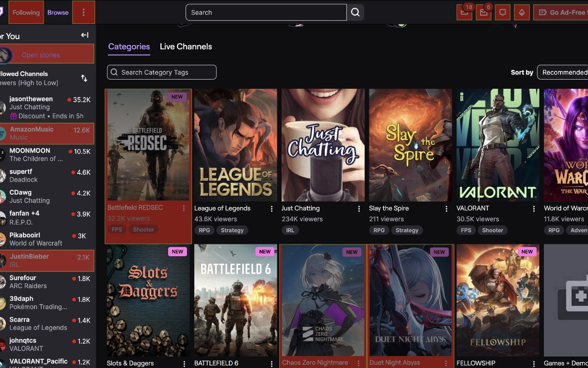Open Slots & Daggers card options menu
Screen dimensions: 588x368
pyautogui.click(x=184, y=363)
